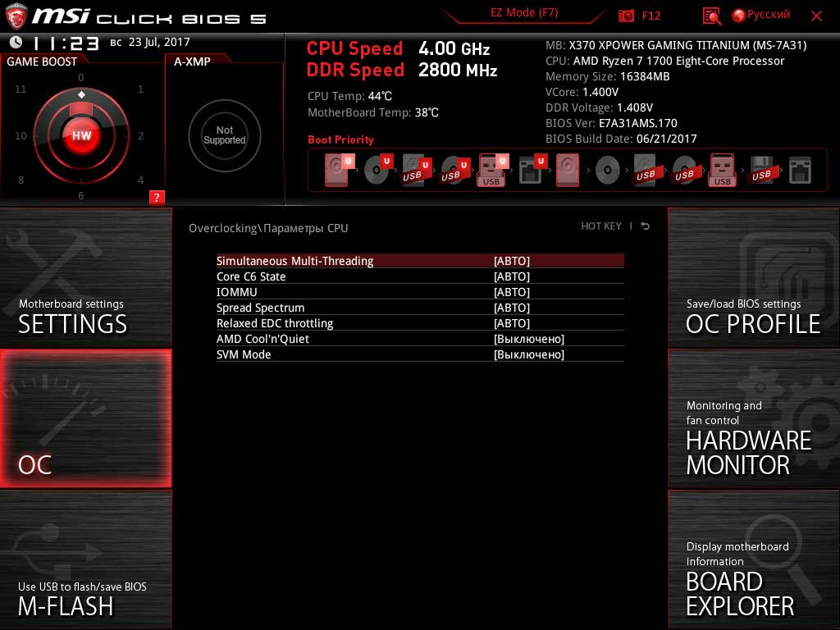Change the SVM Mode [Выключено] value
The image size is (840, 630).
pos(529,354)
